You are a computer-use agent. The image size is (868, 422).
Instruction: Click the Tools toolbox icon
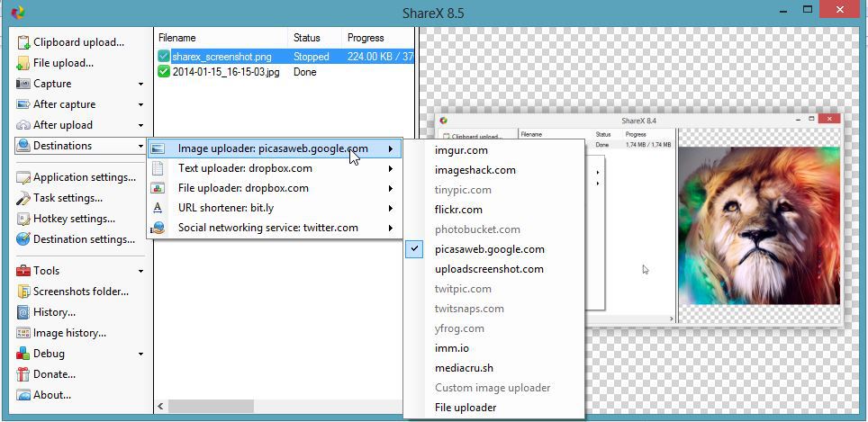point(23,271)
